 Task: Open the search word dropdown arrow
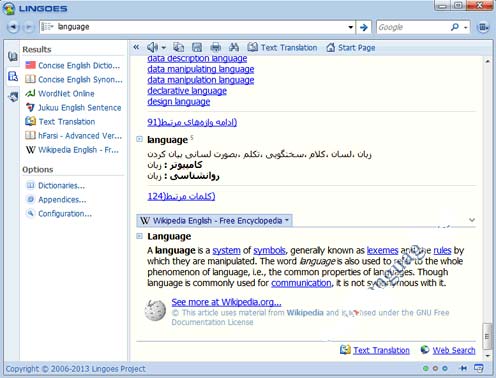[350, 27]
